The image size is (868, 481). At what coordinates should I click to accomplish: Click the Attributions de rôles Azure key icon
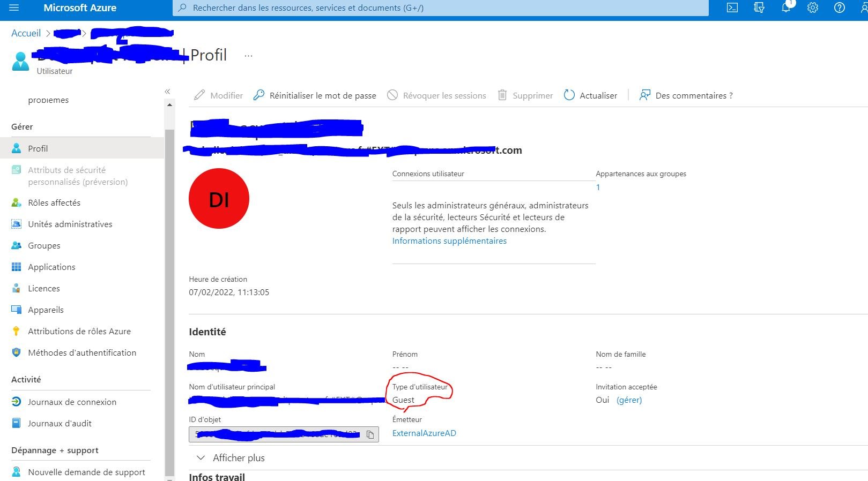[x=17, y=331]
